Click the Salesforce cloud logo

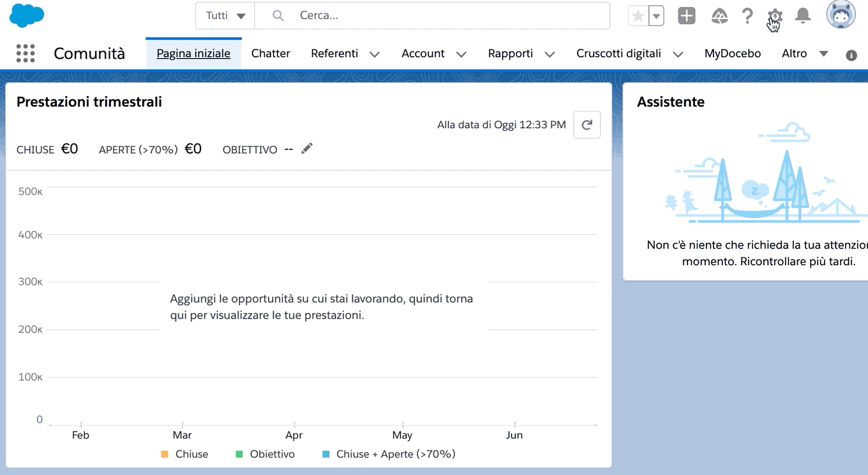27,15
